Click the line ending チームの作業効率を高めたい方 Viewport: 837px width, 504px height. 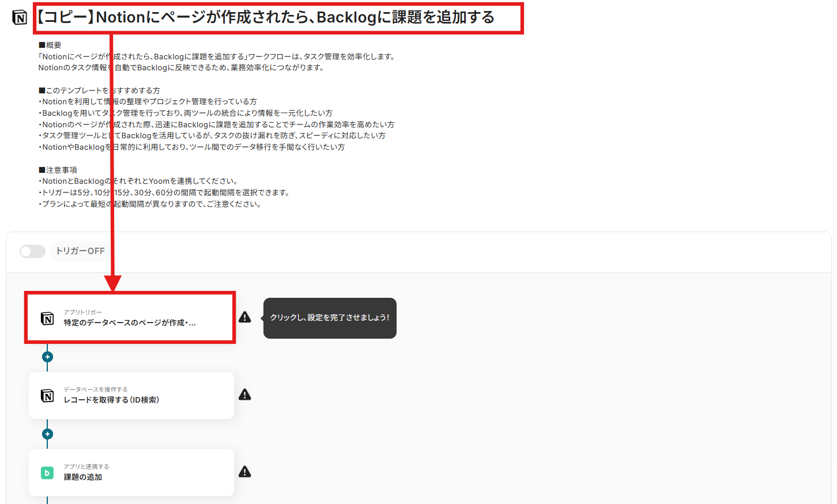pos(216,124)
